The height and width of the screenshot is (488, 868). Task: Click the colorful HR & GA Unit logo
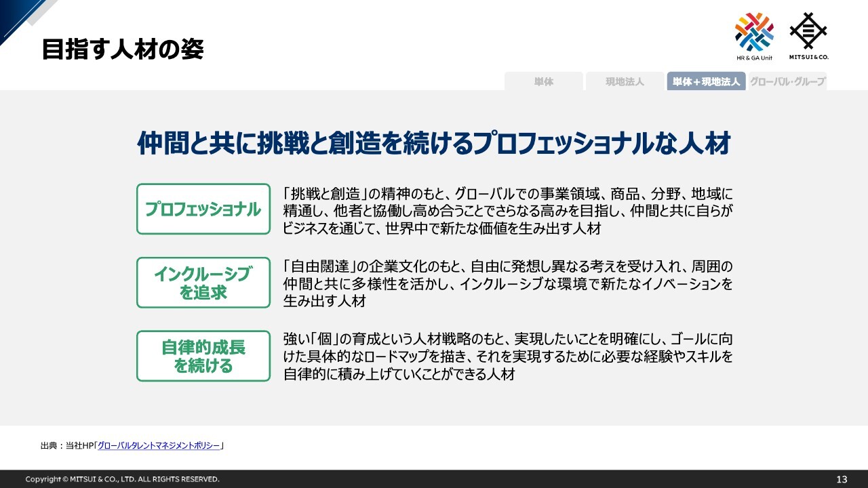coord(753,32)
